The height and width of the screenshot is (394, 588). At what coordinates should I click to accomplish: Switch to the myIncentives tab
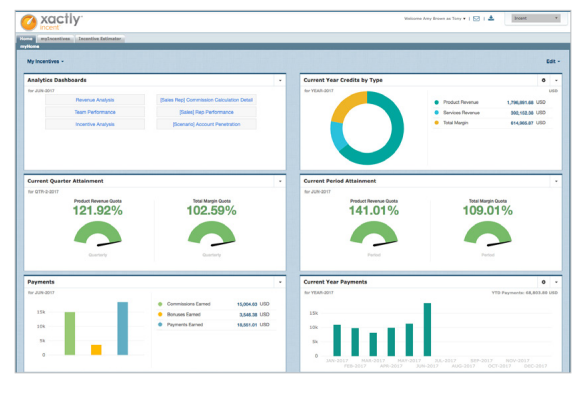coord(56,39)
